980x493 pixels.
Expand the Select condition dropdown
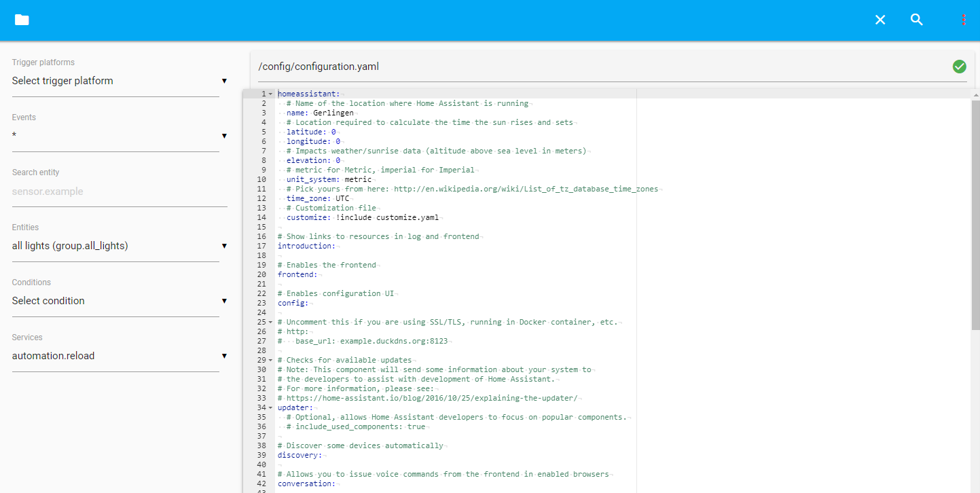115,301
